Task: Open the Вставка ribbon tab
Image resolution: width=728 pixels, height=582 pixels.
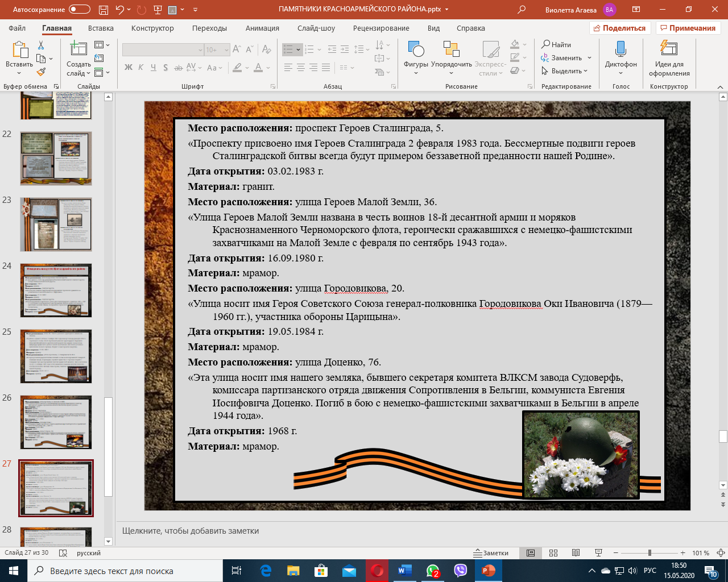Action: pyautogui.click(x=101, y=28)
